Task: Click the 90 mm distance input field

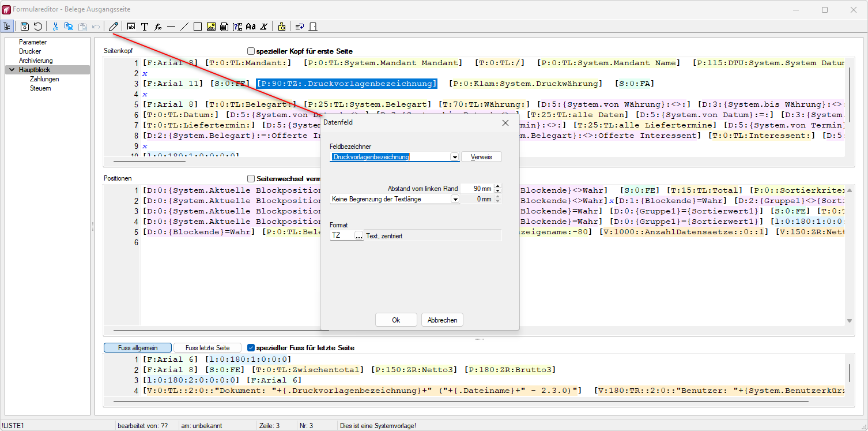Action: (477, 189)
